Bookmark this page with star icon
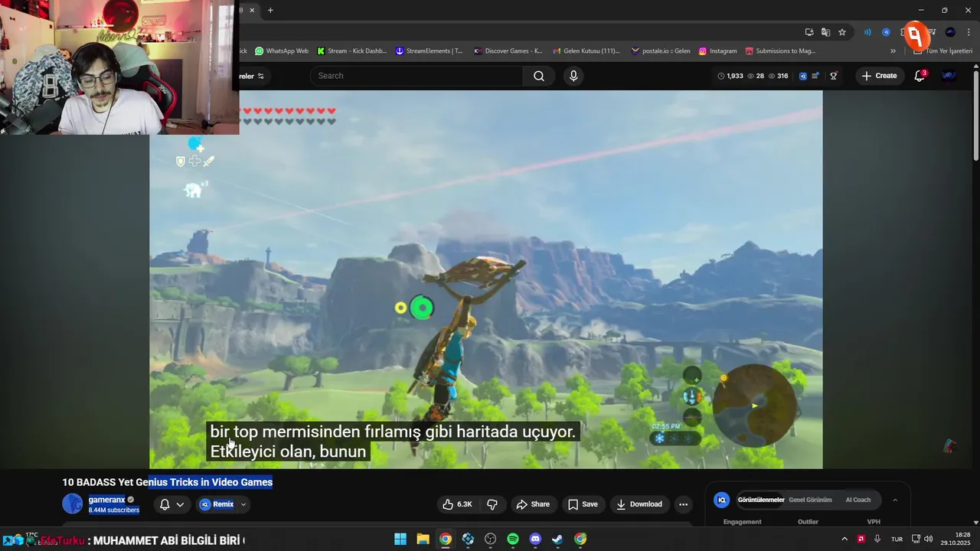 (x=842, y=32)
